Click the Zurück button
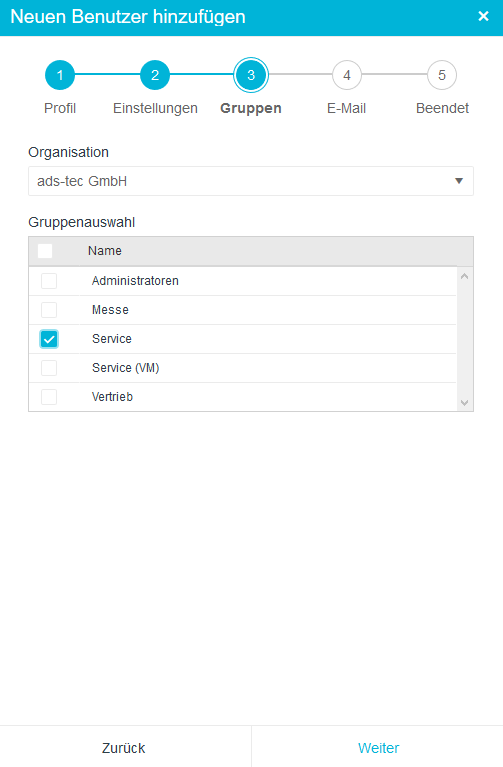 (x=125, y=747)
